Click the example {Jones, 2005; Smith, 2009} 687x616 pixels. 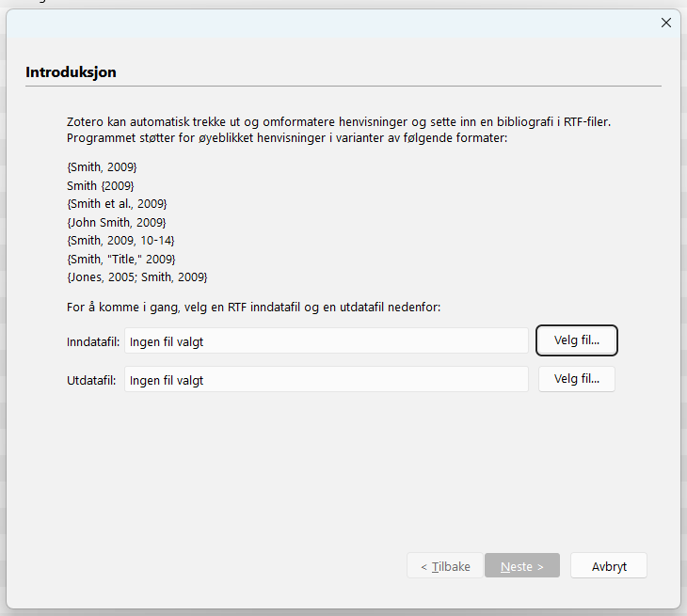[x=137, y=277]
